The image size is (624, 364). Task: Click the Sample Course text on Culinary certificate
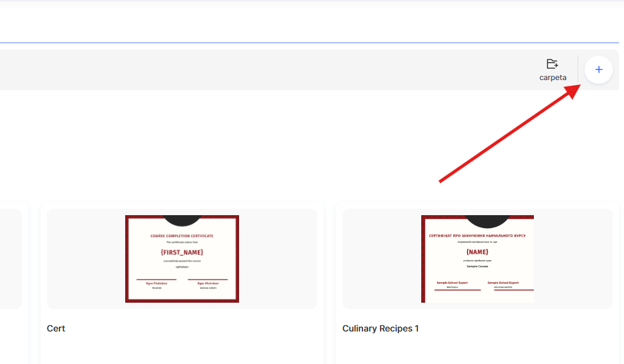[x=477, y=266]
